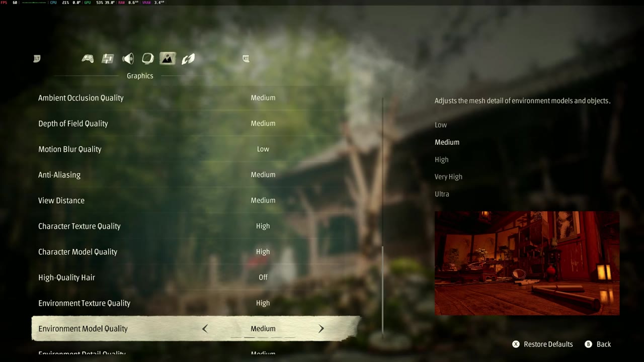This screenshot has height=362, width=644.
Task: Lower Environment Model Quality with left arrow
Action: tap(205, 329)
